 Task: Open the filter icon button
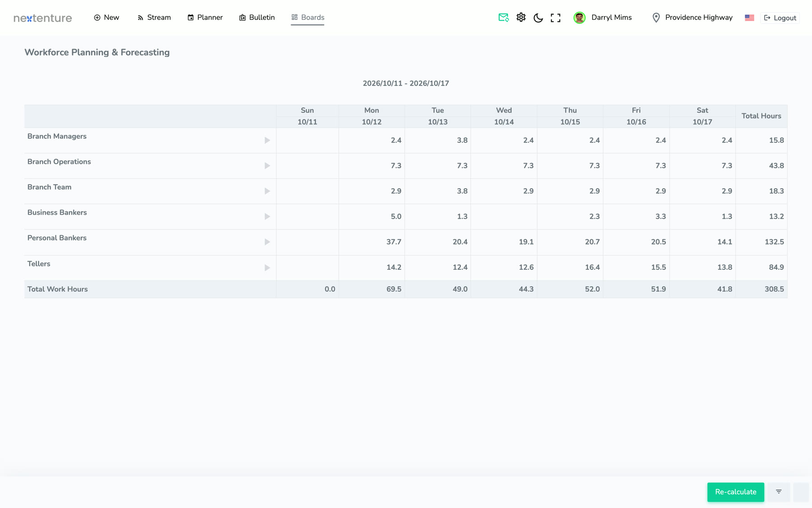[x=779, y=492]
